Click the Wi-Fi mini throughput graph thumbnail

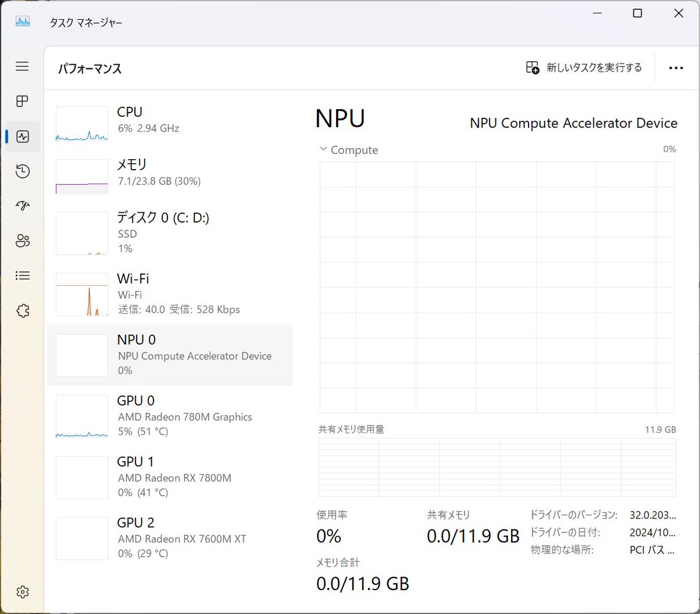[82, 294]
